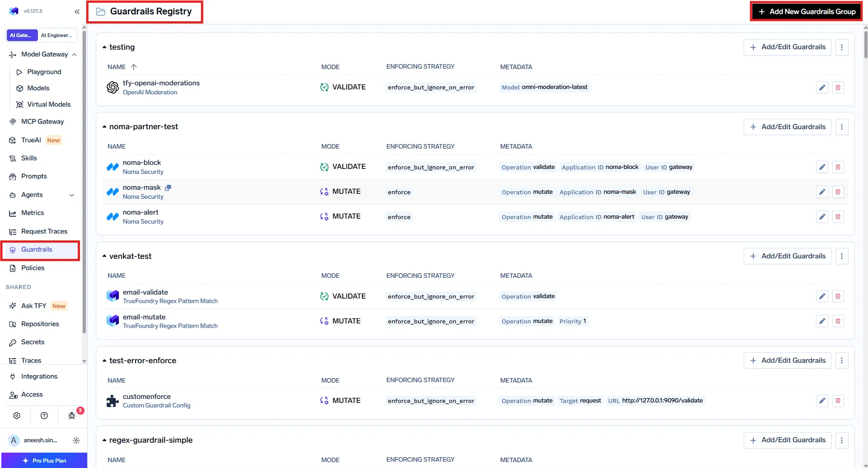Toggle theme with the sun icon
Screen dimensions: 868x468
76,440
